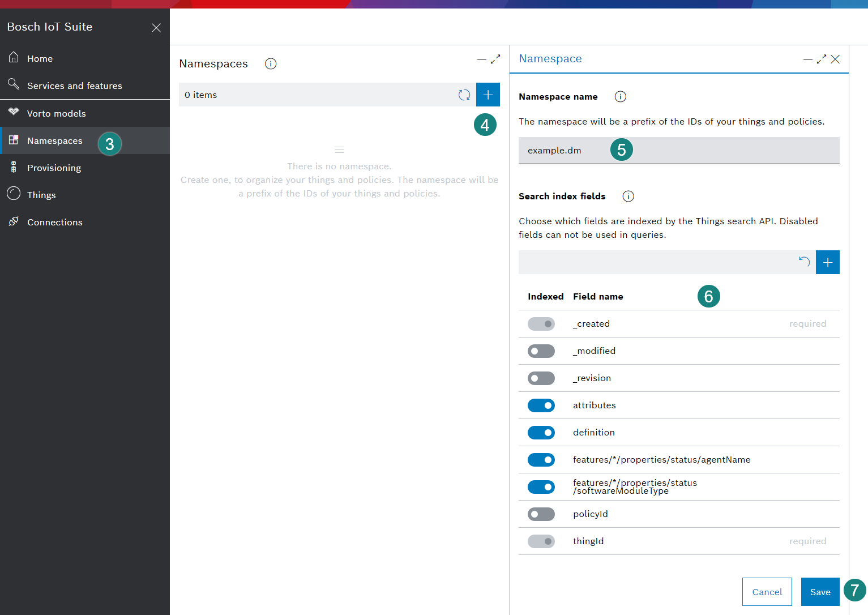
Task: Cancel namespace creation
Action: [x=767, y=592]
